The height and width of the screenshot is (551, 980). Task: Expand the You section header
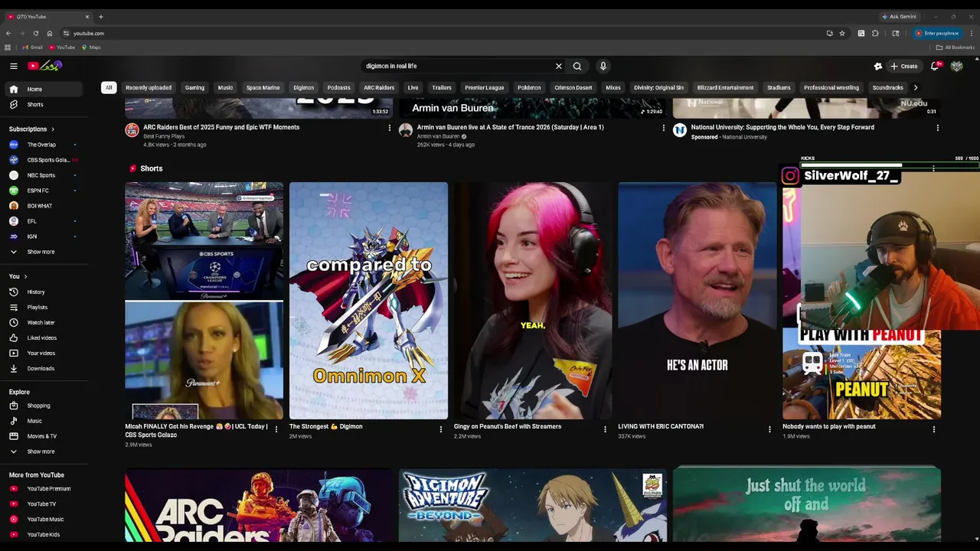(x=18, y=276)
